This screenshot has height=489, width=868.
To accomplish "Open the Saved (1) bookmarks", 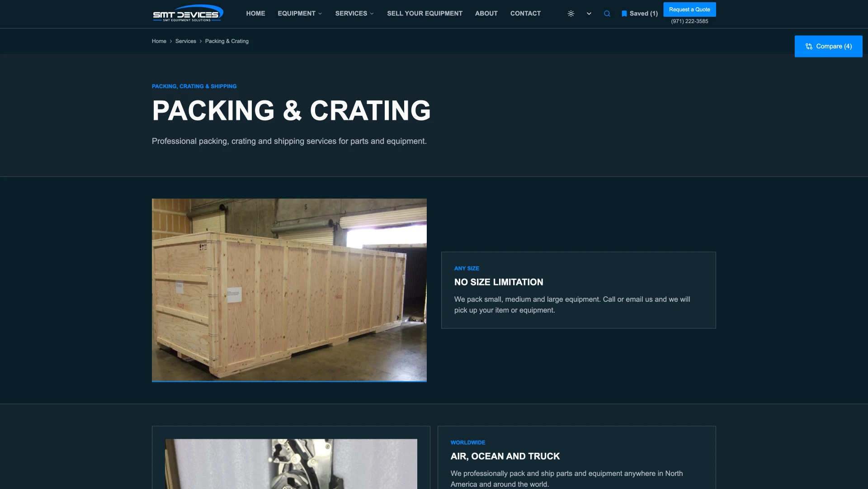I will click(x=640, y=14).
